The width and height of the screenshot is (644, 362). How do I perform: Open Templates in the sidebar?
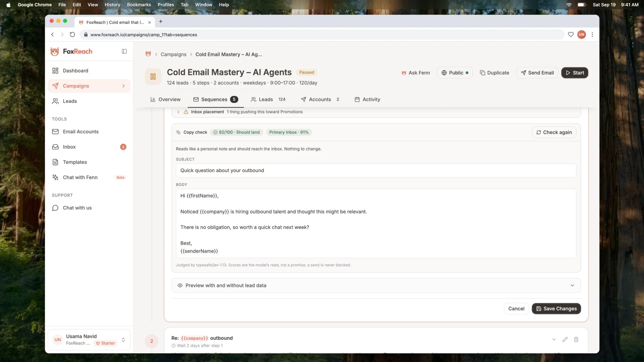(89, 162)
